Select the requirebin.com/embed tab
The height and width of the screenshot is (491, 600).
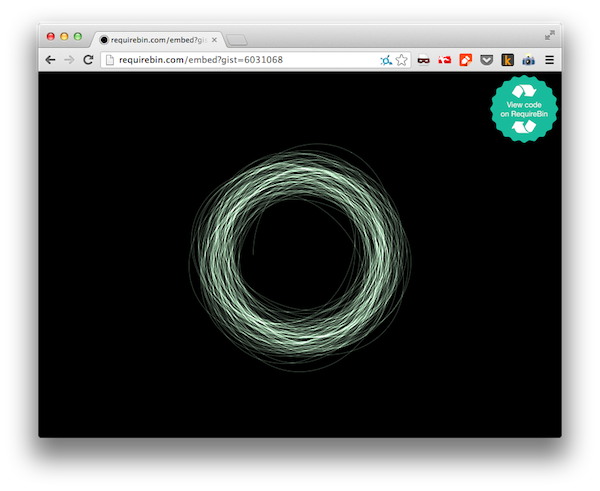pos(155,39)
